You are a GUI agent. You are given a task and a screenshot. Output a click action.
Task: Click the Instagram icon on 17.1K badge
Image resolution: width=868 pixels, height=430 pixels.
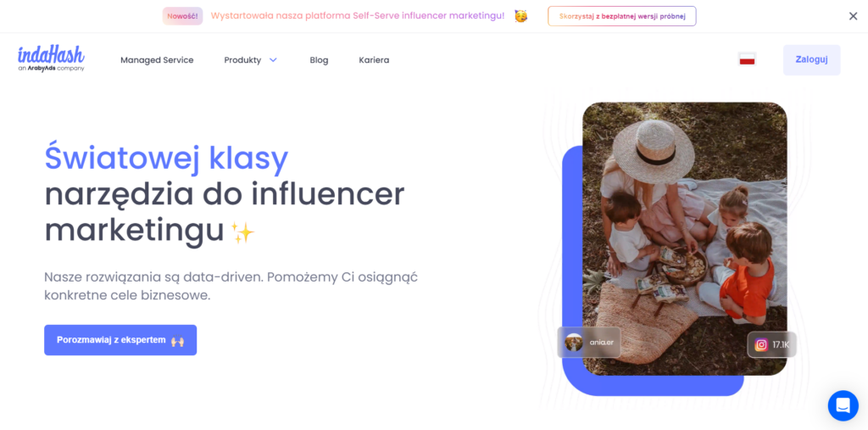pos(762,344)
